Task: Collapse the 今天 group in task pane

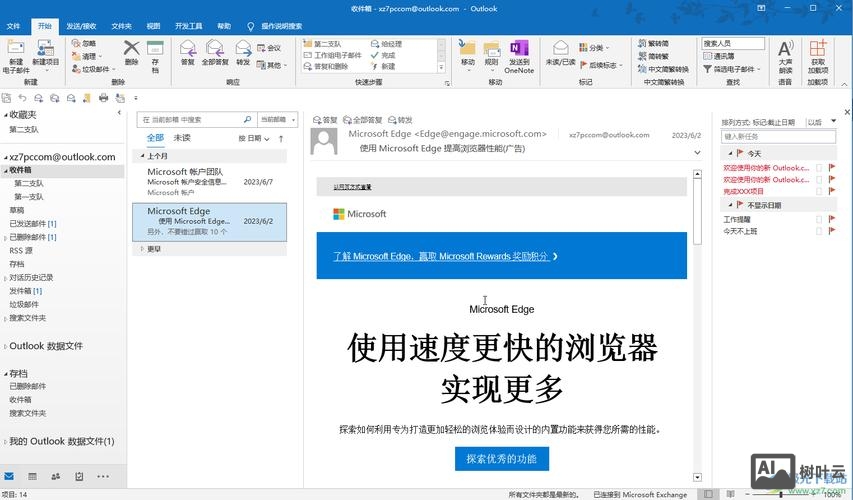Action: point(730,154)
